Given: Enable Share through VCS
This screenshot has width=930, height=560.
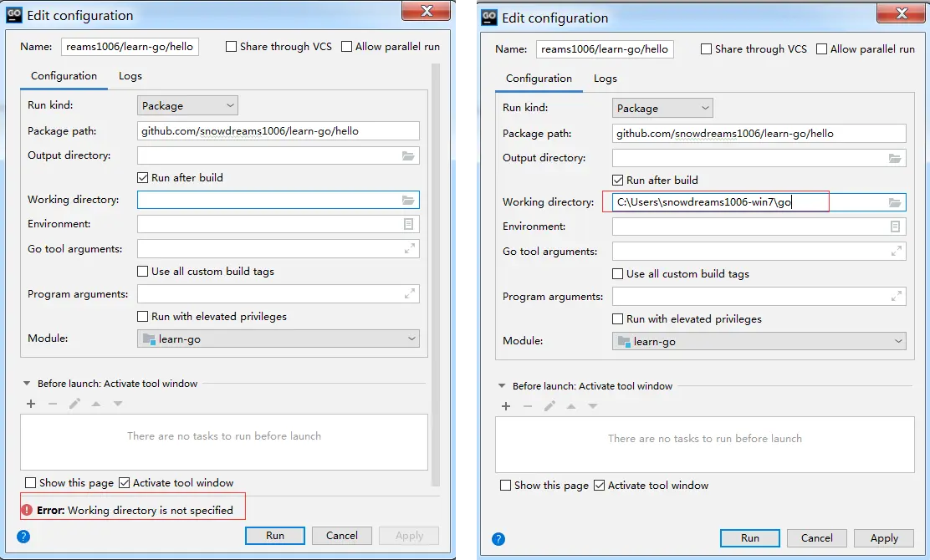Looking at the screenshot, I should point(231,47).
